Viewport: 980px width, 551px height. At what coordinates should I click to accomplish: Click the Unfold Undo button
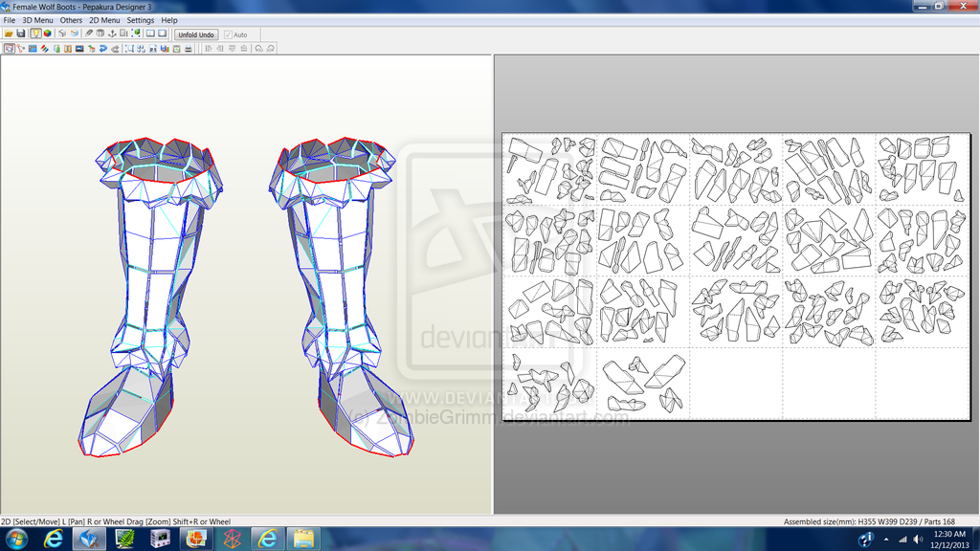pyautogui.click(x=196, y=35)
